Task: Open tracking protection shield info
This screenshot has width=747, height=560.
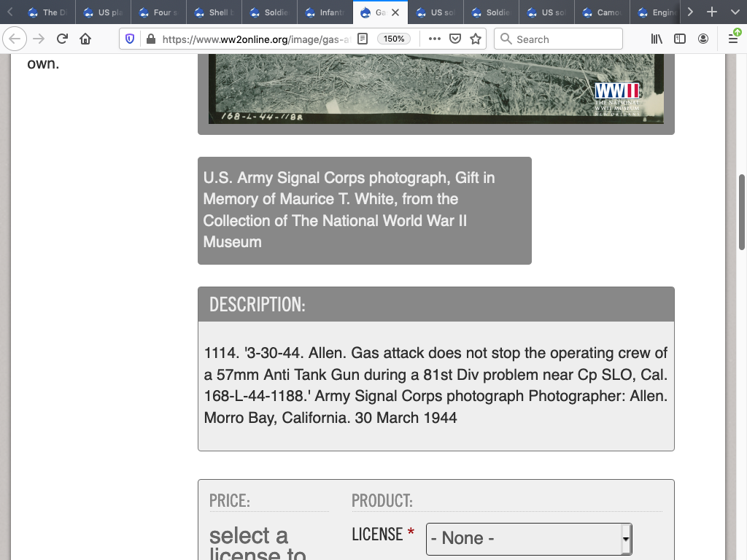Action: pyautogui.click(x=130, y=39)
